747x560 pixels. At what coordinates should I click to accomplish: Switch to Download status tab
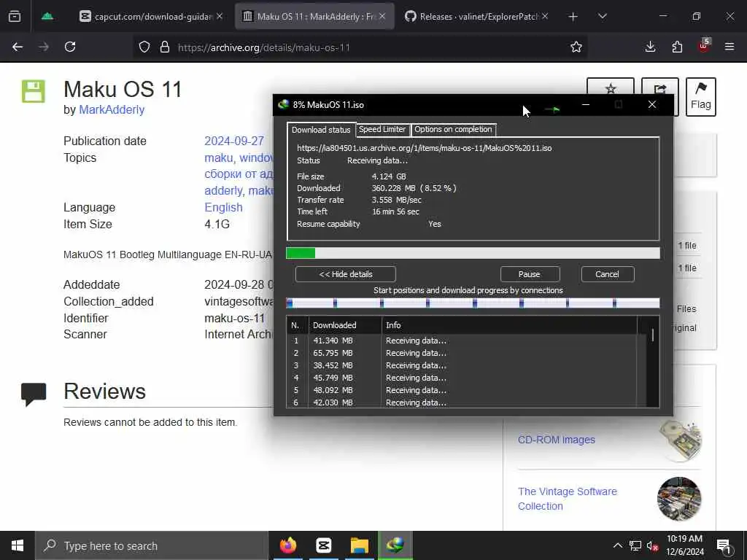click(321, 130)
